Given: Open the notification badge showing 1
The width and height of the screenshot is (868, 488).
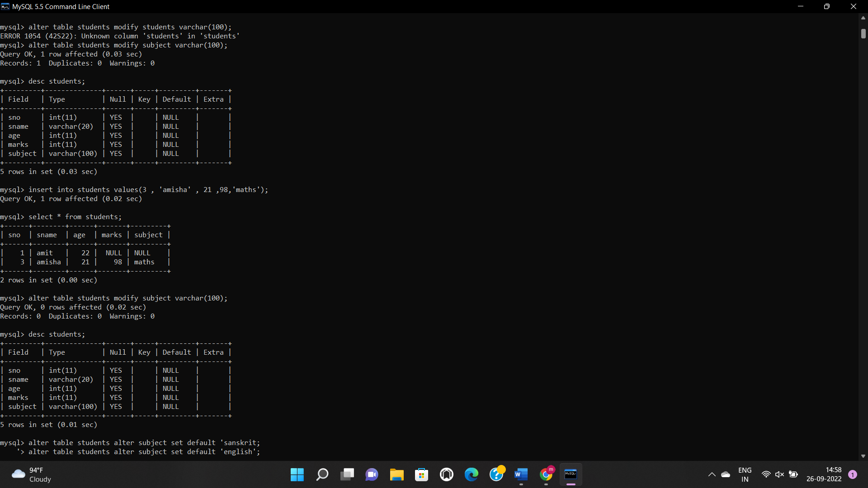Looking at the screenshot, I should (x=853, y=474).
